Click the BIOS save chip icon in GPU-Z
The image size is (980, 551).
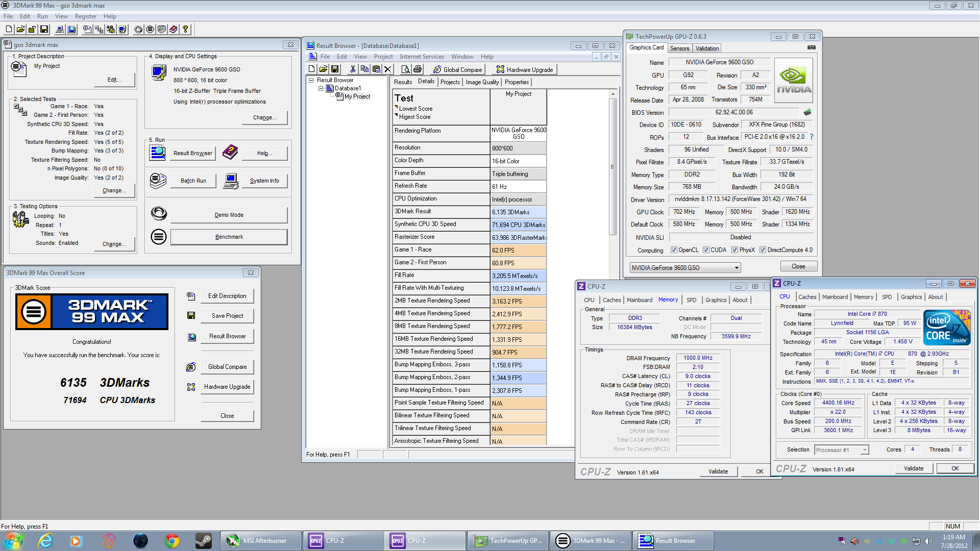point(807,112)
